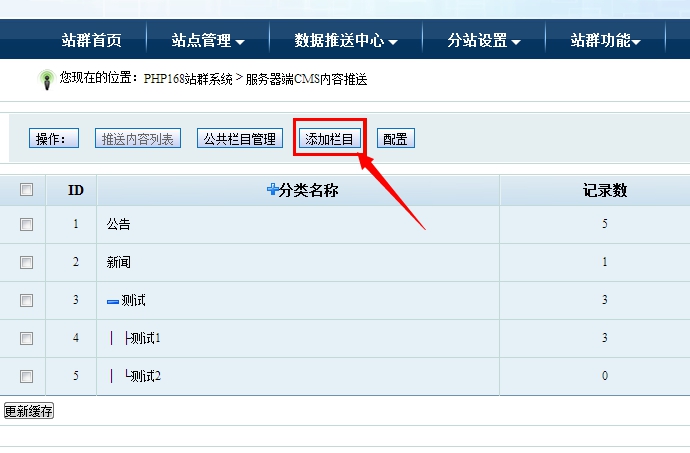Mark the checkbox next to 测试2

26,376
